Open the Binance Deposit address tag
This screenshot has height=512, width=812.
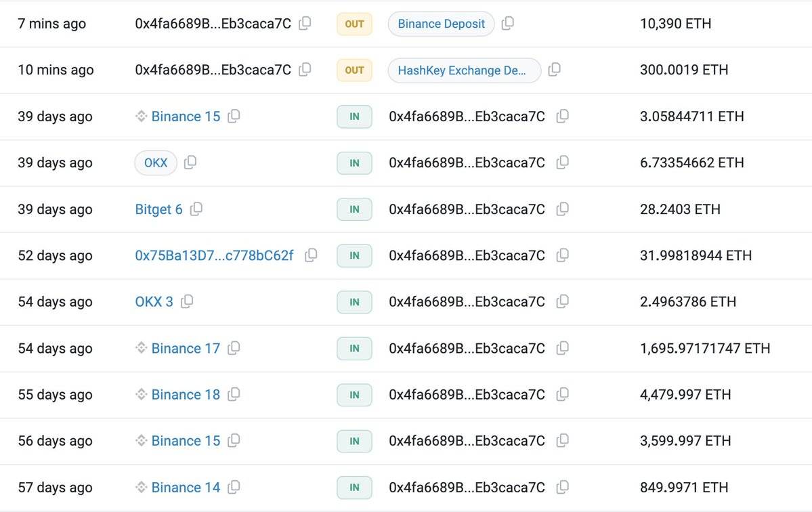(x=441, y=24)
